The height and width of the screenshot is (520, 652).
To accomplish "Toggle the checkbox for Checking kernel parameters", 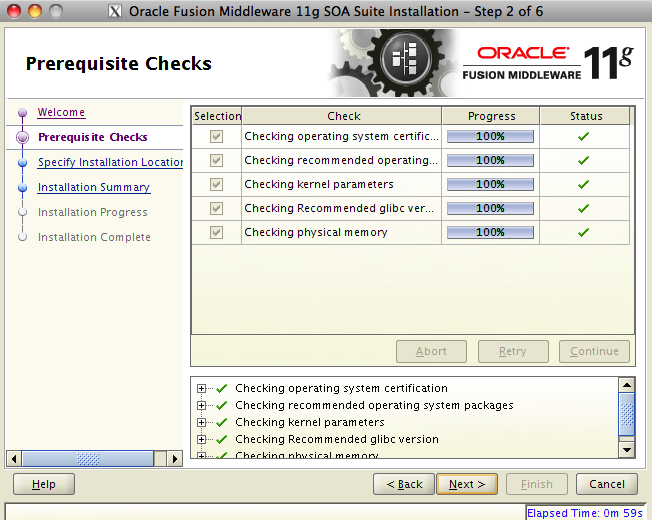I will 216,185.
